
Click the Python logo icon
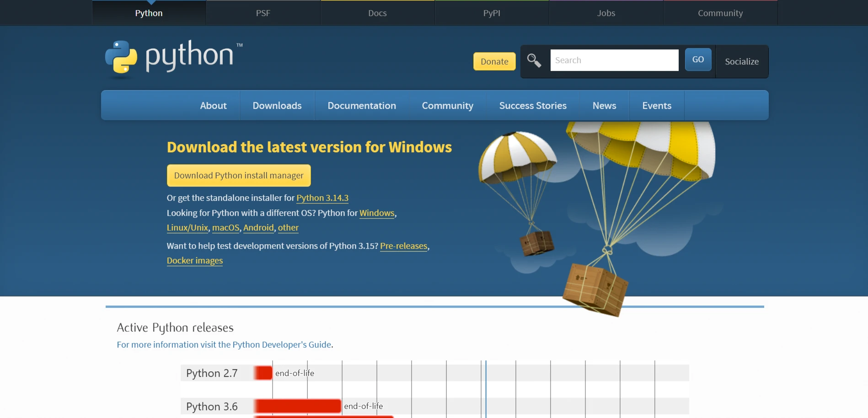(x=121, y=57)
